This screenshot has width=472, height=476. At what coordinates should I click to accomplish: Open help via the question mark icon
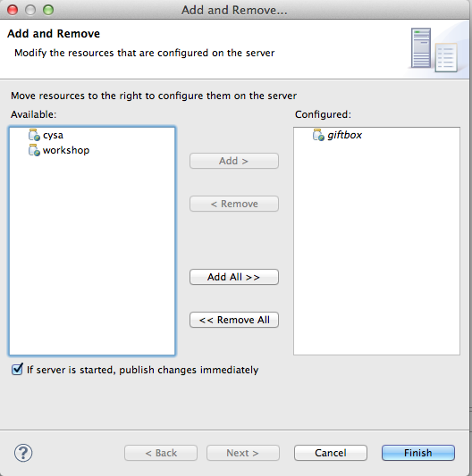23,453
